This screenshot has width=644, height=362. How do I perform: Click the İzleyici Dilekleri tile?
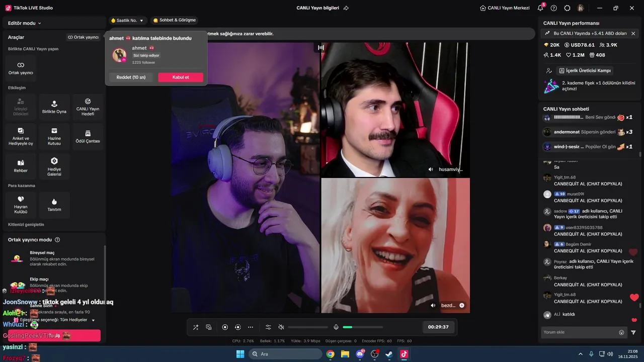21,107
